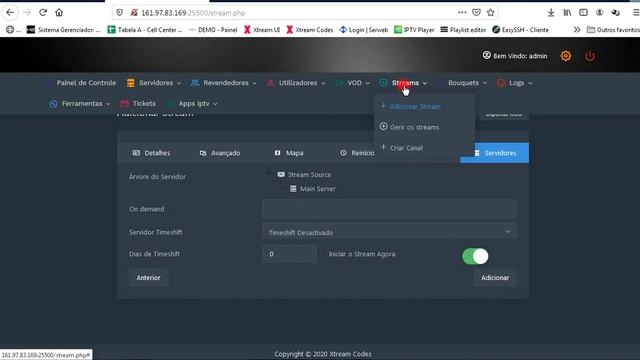Click the On demand input field

pyautogui.click(x=389, y=209)
